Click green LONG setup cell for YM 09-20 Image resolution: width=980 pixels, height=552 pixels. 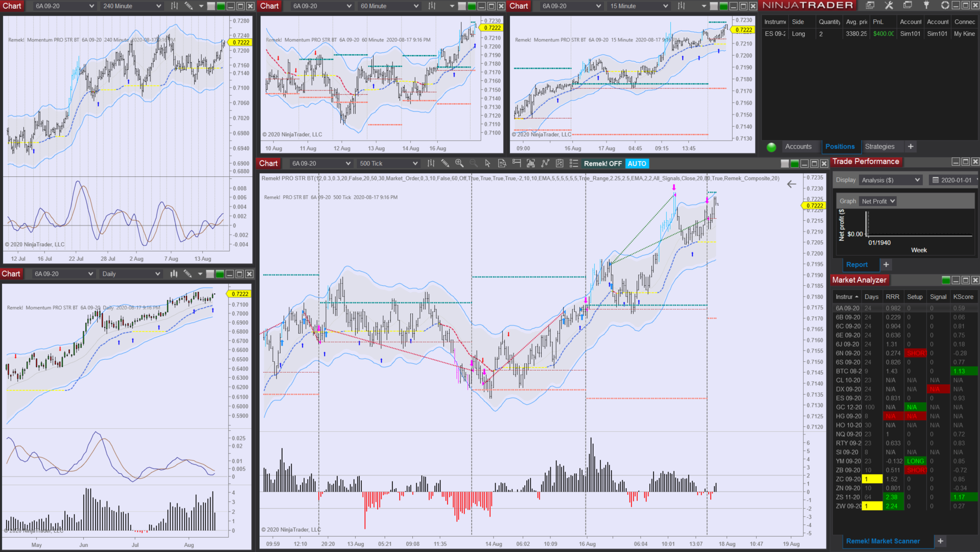915,461
